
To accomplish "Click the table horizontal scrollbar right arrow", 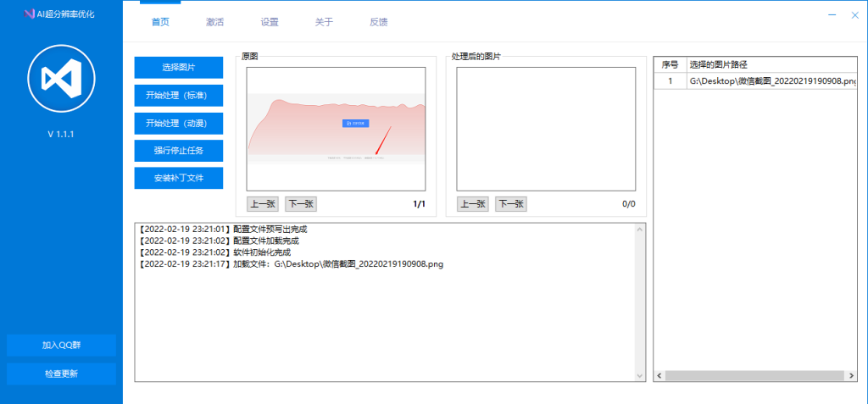I will [851, 376].
